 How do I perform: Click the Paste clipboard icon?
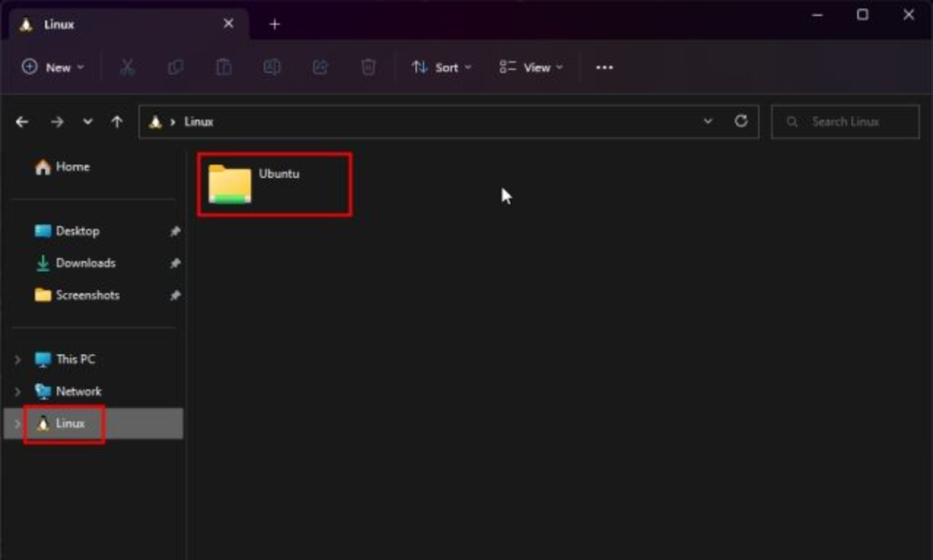coord(223,67)
